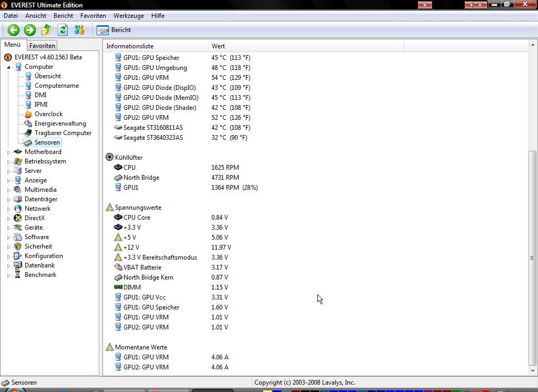Image resolution: width=538 pixels, height=392 pixels.
Task: Click the scroll up arrow
Action: 533,45
